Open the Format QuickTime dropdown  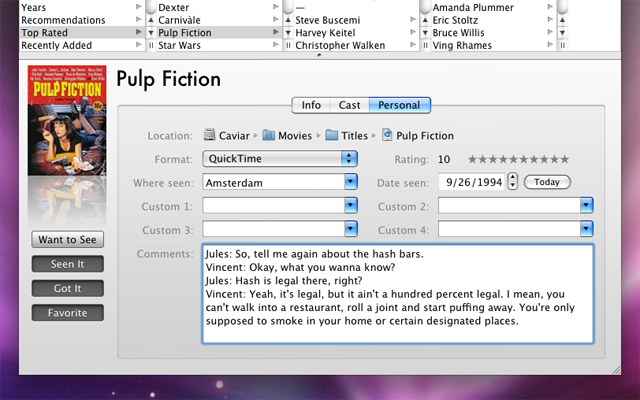pos(349,159)
